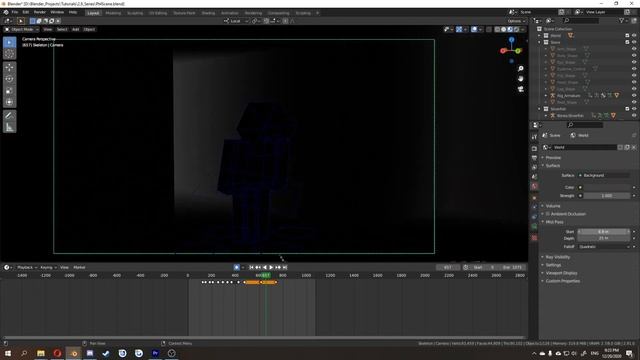The width and height of the screenshot is (640, 360).
Task: Open the timeline Marker menu
Action: (79, 267)
